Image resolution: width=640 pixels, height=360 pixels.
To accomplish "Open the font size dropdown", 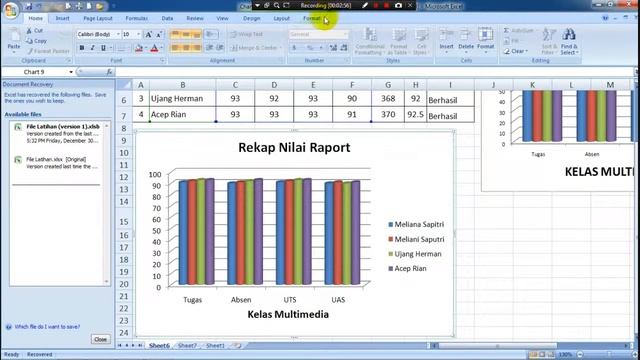I will click(x=139, y=35).
